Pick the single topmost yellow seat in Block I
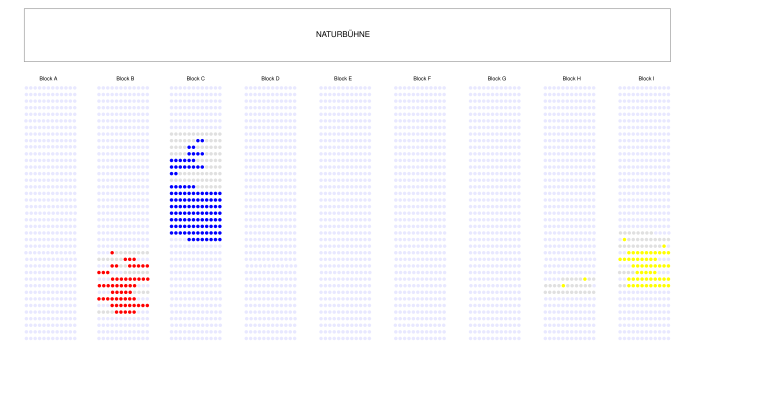 point(624,239)
